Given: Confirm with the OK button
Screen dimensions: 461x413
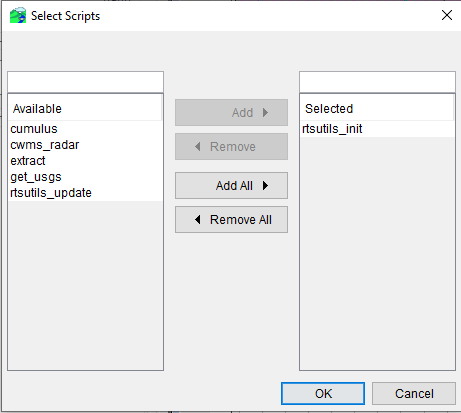Looking at the screenshot, I should [323, 394].
